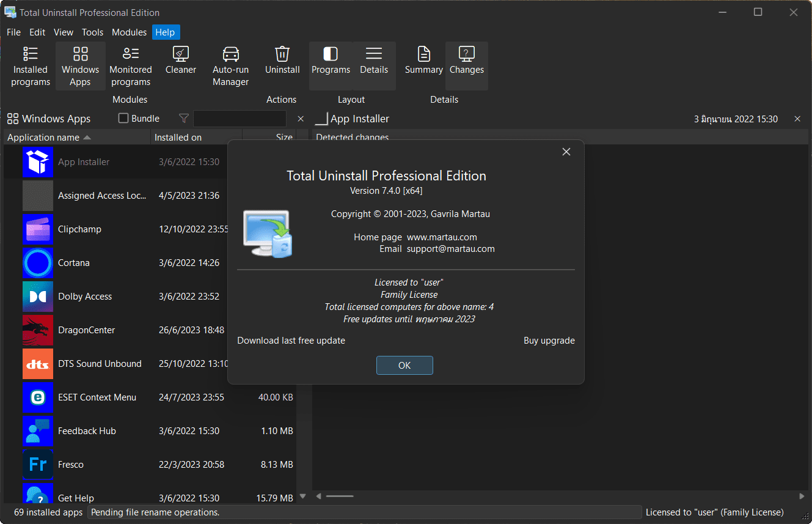Click the Download last free update link
This screenshot has height=524, width=812.
point(291,341)
